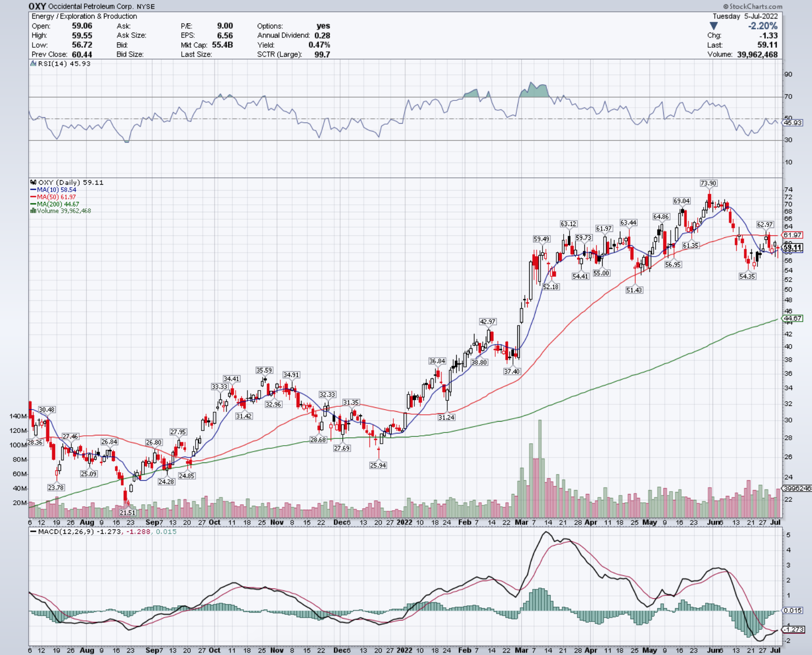Click the P/E value 9.00
Viewport: 812px width, 655px height.
click(225, 26)
